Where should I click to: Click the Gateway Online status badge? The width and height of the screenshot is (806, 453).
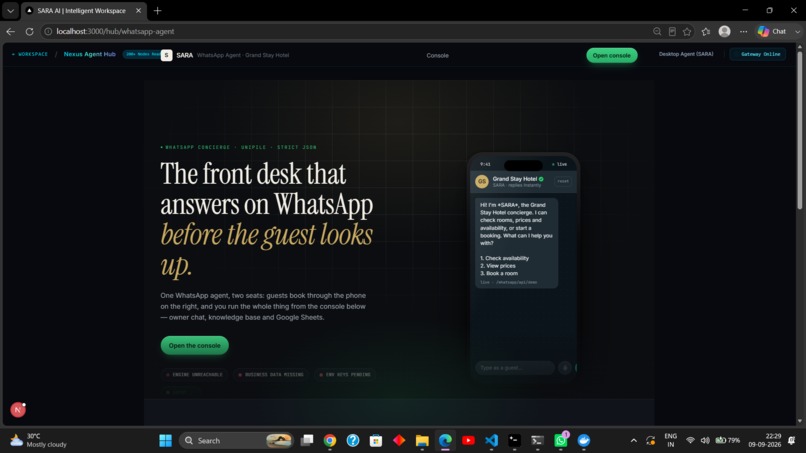point(758,54)
